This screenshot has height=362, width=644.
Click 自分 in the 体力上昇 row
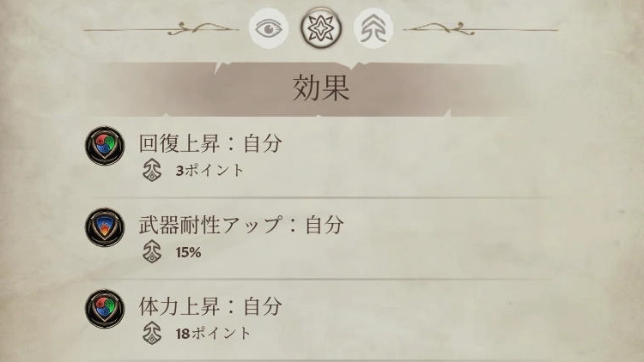pyautogui.click(x=263, y=305)
